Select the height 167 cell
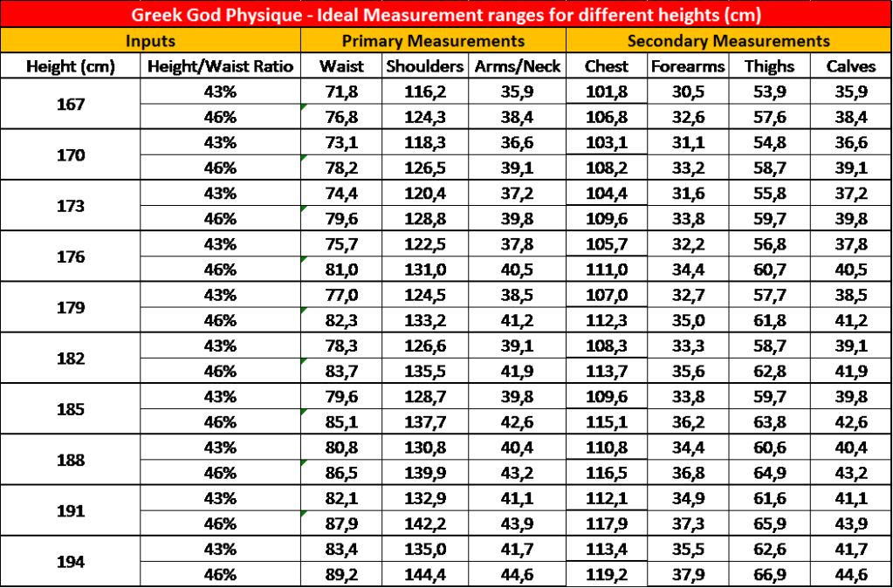 pos(71,105)
